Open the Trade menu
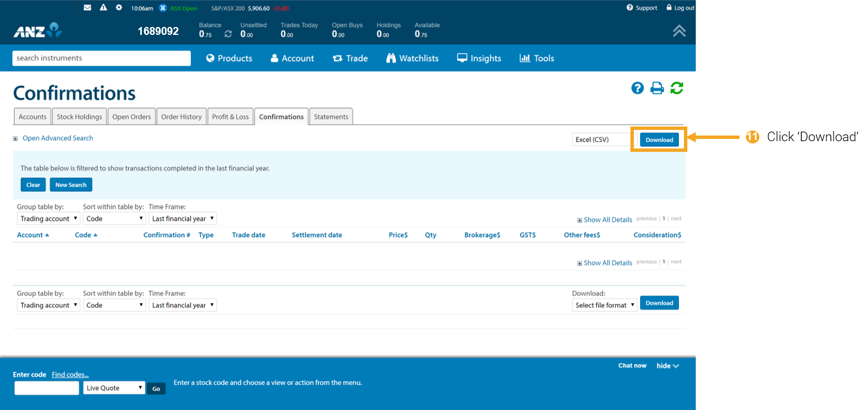Screen dimensions: 868x410 pyautogui.click(x=350, y=58)
